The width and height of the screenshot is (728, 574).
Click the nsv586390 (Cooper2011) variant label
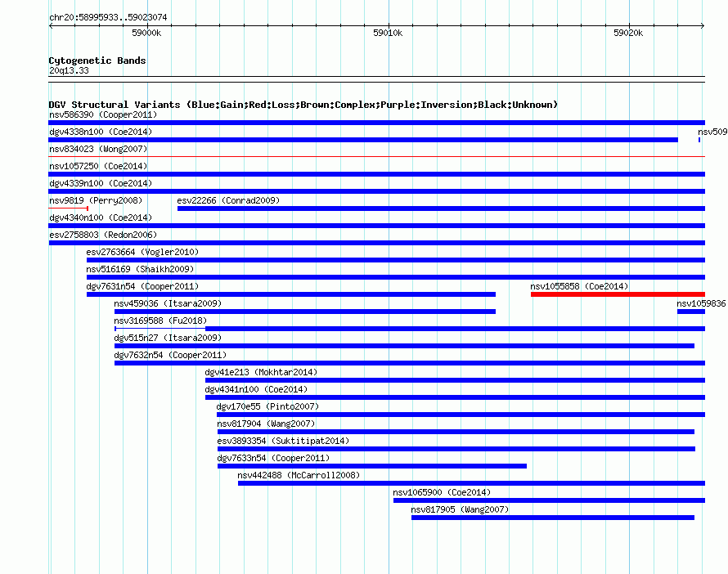point(103,114)
